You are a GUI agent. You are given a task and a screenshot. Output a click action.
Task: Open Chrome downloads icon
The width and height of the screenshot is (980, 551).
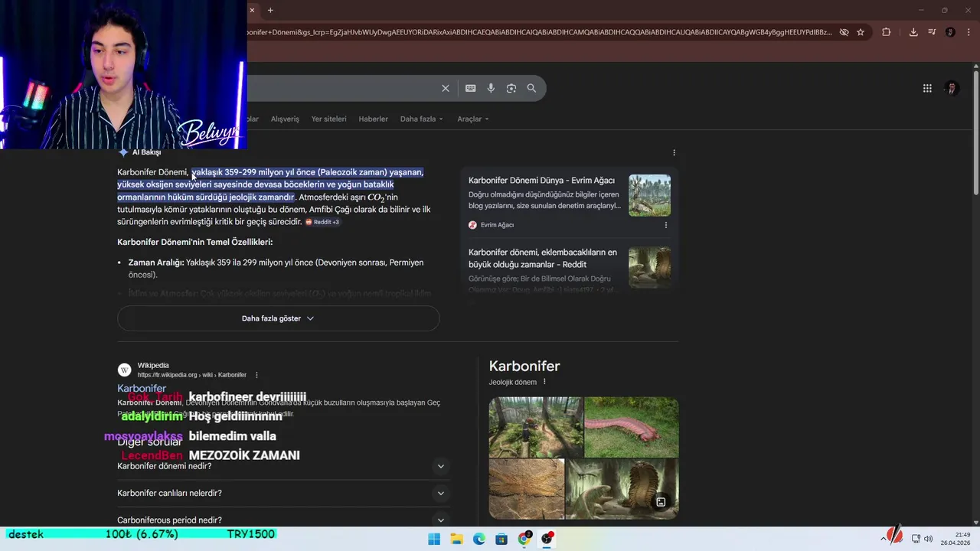(x=913, y=32)
